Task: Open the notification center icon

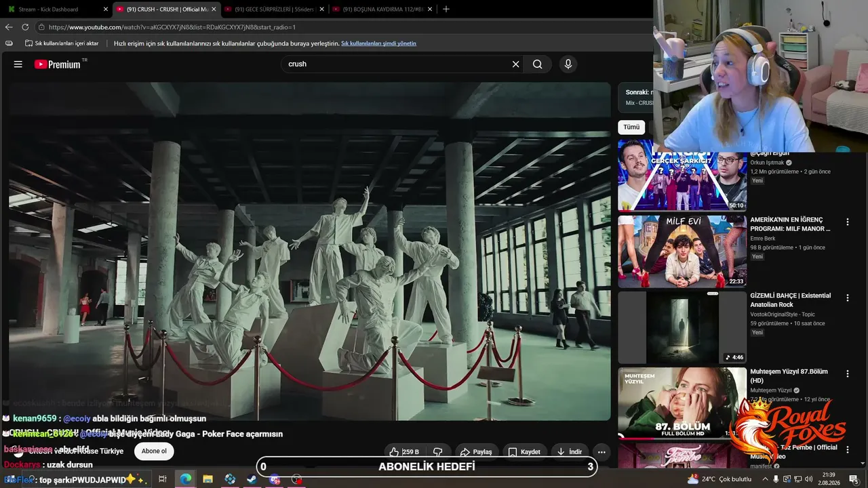Action: [854, 479]
